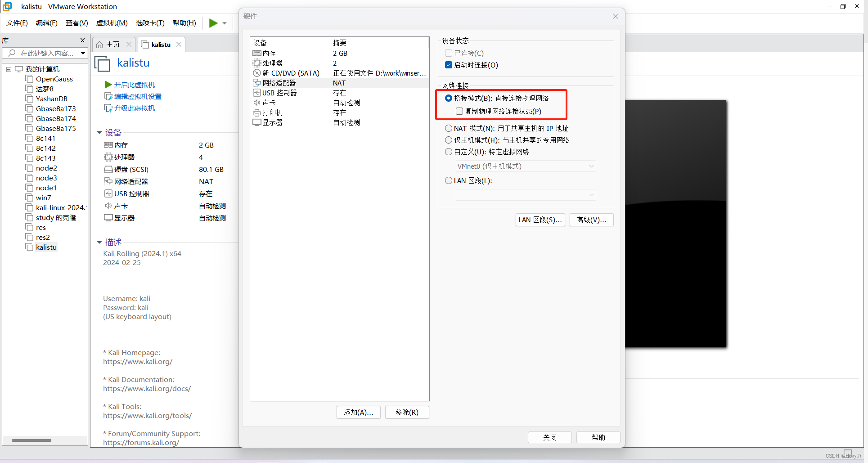The image size is (868, 463).
Task: Click the VM icon next to win7
Action: click(x=29, y=198)
